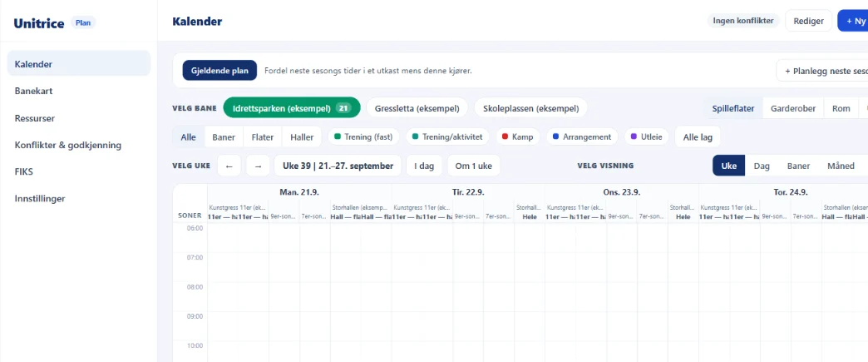The image size is (868, 362).
Task: Go to next week arrow
Action: pos(258,166)
